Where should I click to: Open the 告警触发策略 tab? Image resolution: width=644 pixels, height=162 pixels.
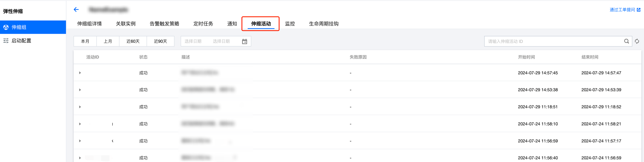point(164,24)
